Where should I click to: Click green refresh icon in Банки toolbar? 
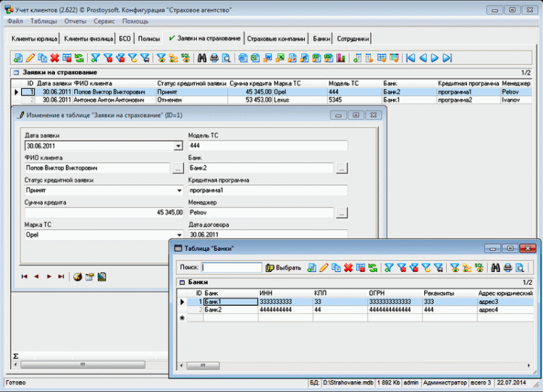[373, 268]
